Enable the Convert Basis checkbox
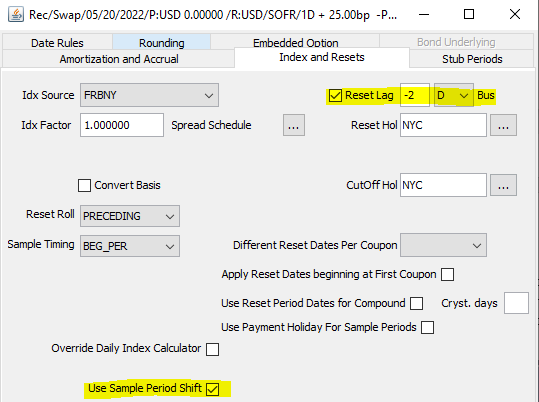539x402 pixels. pos(85,185)
